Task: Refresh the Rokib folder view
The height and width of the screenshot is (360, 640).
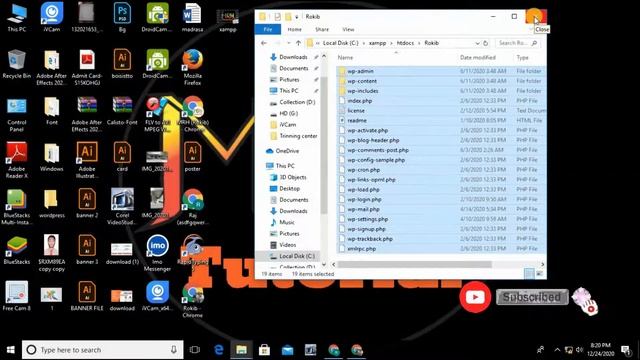Action: (485, 43)
